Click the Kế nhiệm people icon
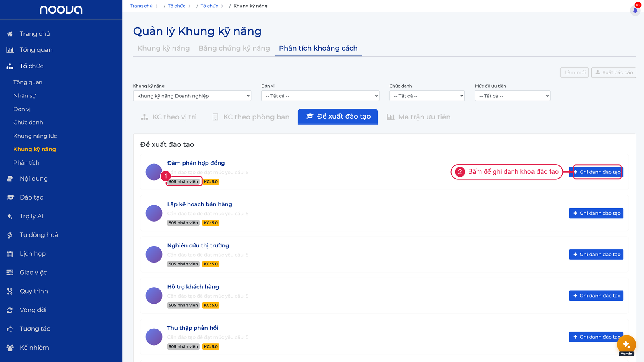This screenshot has height=362, width=644. [10, 348]
